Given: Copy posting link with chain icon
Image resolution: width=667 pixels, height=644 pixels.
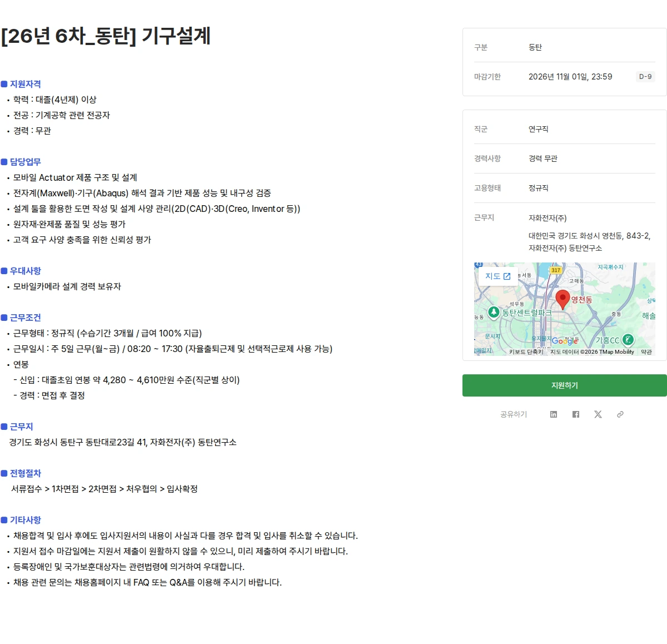Looking at the screenshot, I should (620, 414).
